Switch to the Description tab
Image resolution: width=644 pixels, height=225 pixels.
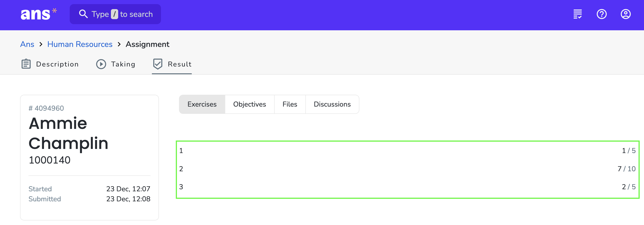pos(50,64)
